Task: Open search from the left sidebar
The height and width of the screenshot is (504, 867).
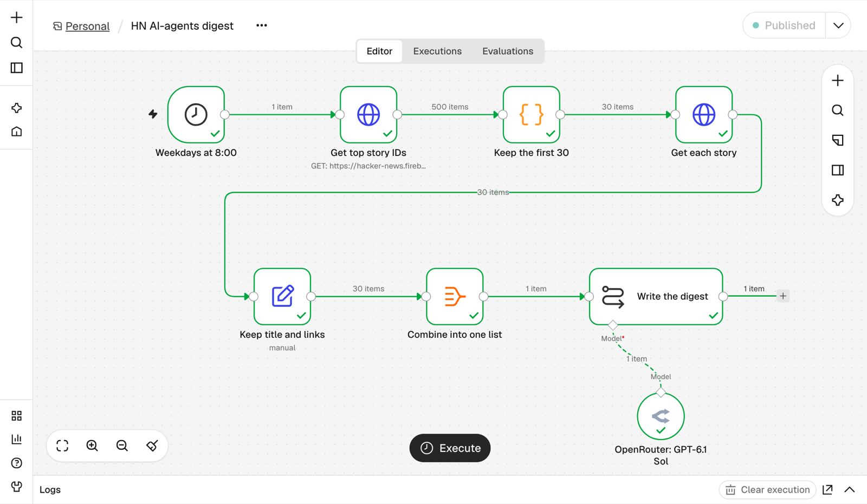Action: tap(17, 42)
